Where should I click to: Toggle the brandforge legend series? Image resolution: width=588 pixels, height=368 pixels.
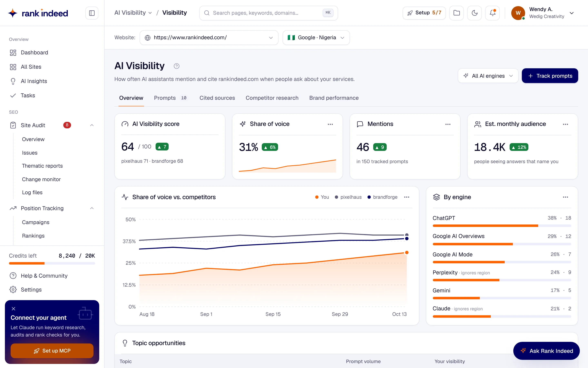pos(382,197)
